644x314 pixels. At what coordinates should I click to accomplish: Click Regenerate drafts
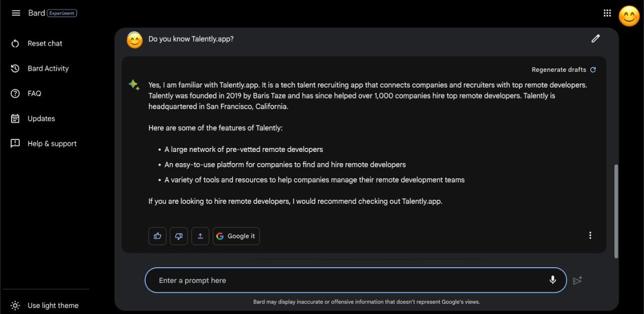coord(559,70)
